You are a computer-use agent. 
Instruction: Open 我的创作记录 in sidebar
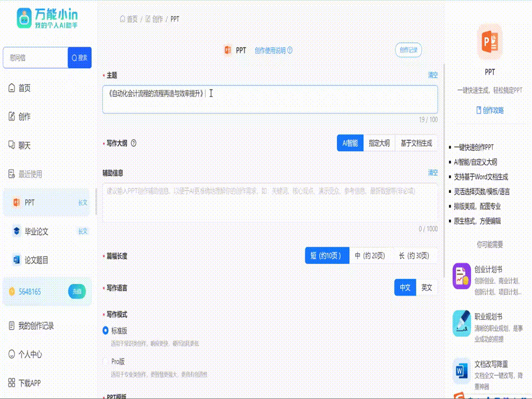click(x=36, y=326)
